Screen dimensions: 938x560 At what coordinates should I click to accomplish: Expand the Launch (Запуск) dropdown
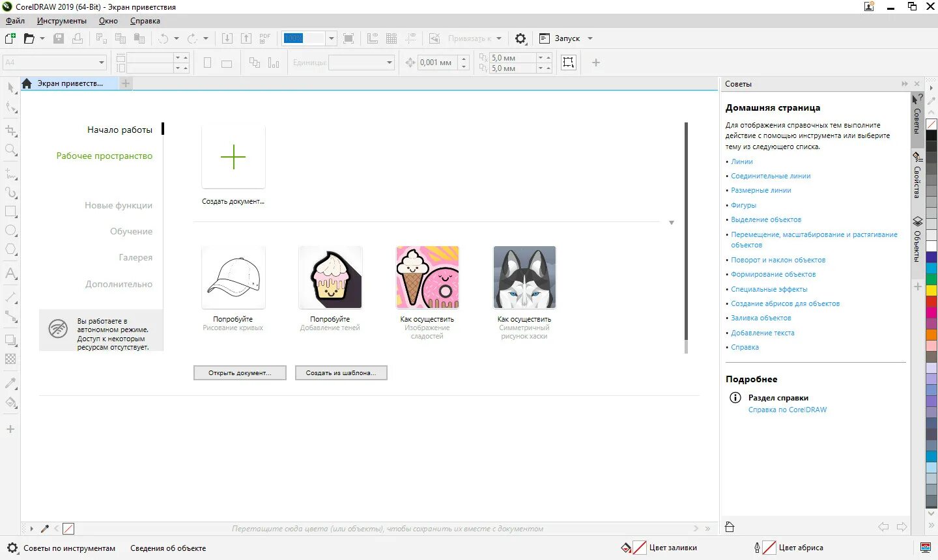tap(590, 38)
